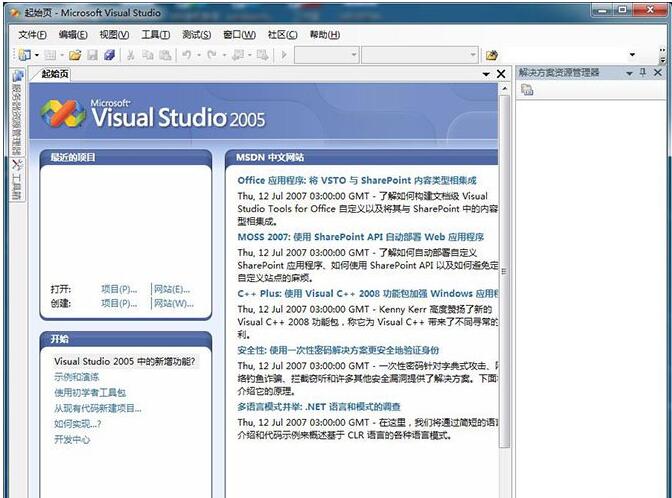Image resolution: width=672 pixels, height=498 pixels.
Task: Open the Office VSTO SharePoint article link
Action: pyautogui.click(x=357, y=180)
